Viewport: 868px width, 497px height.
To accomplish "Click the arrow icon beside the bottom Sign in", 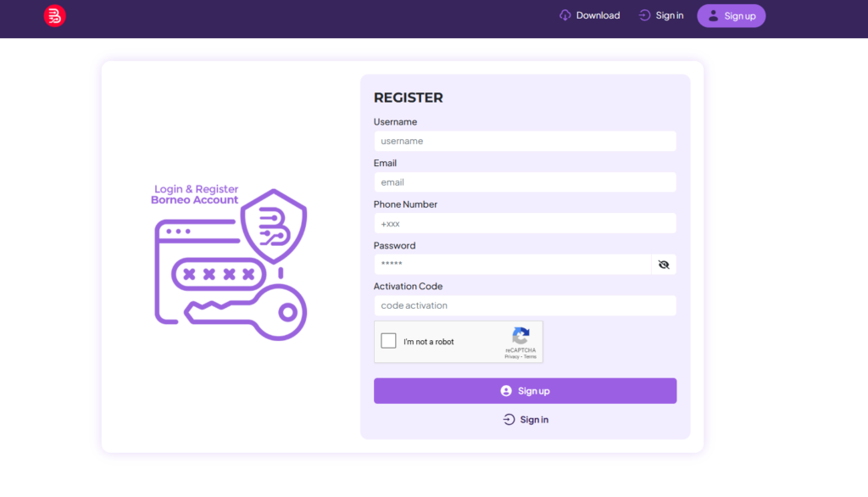I will (x=509, y=420).
